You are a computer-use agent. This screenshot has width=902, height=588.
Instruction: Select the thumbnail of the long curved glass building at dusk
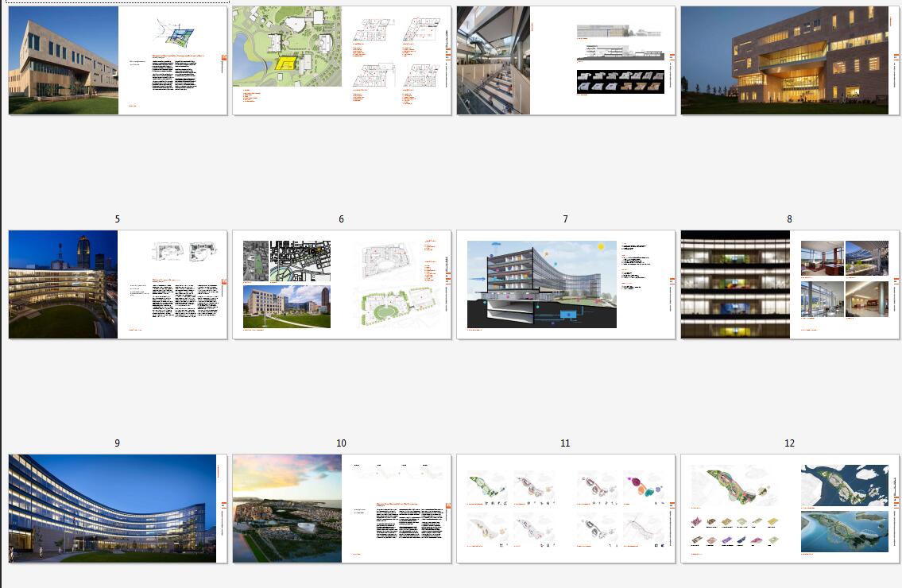118,509
